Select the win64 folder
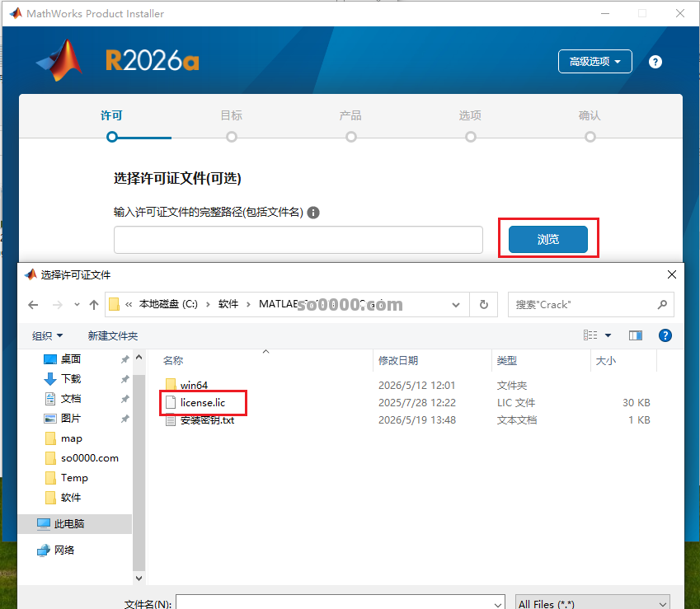Screen dimensions: 700x609 point(194,385)
